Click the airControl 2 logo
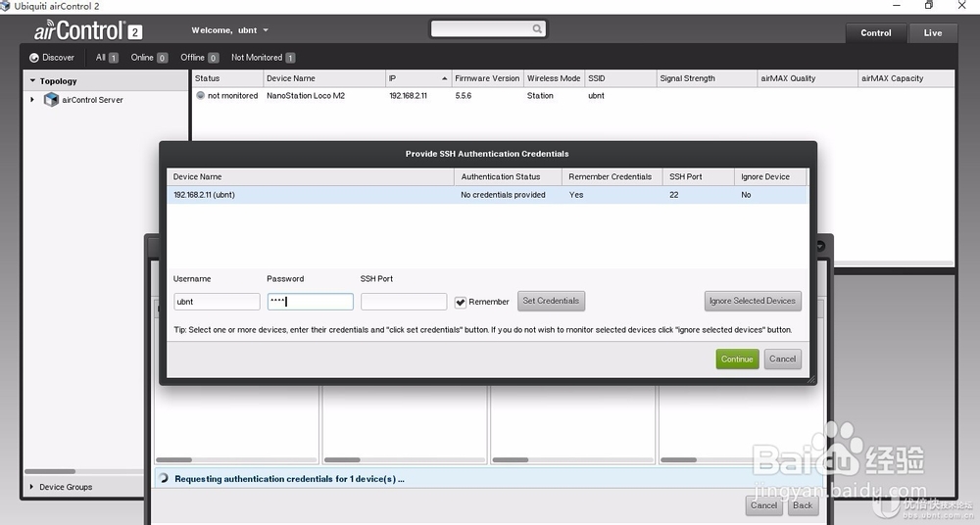Image resolution: width=980 pixels, height=525 pixels. click(x=88, y=30)
